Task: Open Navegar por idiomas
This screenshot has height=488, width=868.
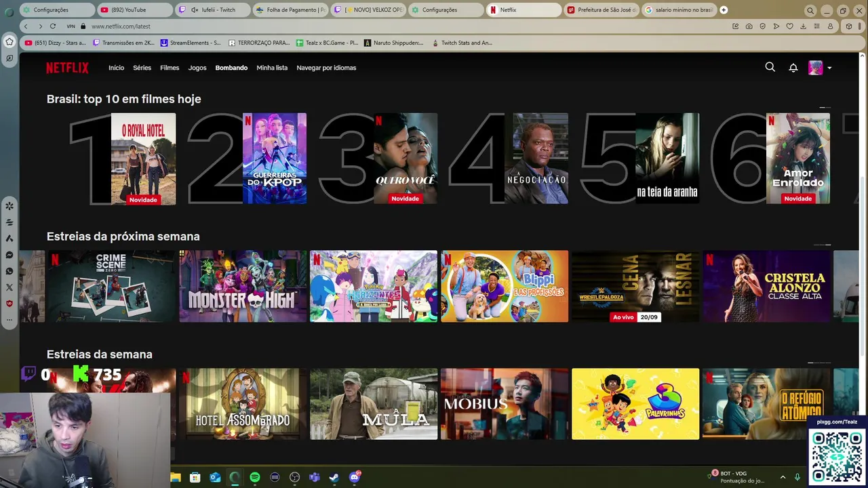Action: click(x=326, y=68)
